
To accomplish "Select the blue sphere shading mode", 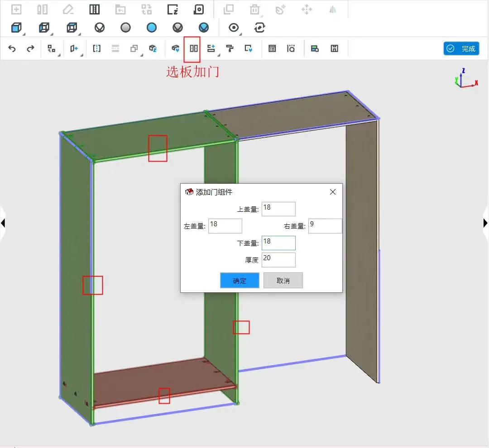I will click(x=152, y=28).
